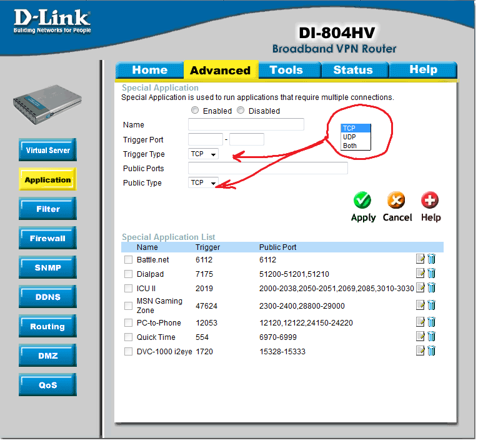Click the router device image
Screen dimensions: 483x448
click(48, 106)
